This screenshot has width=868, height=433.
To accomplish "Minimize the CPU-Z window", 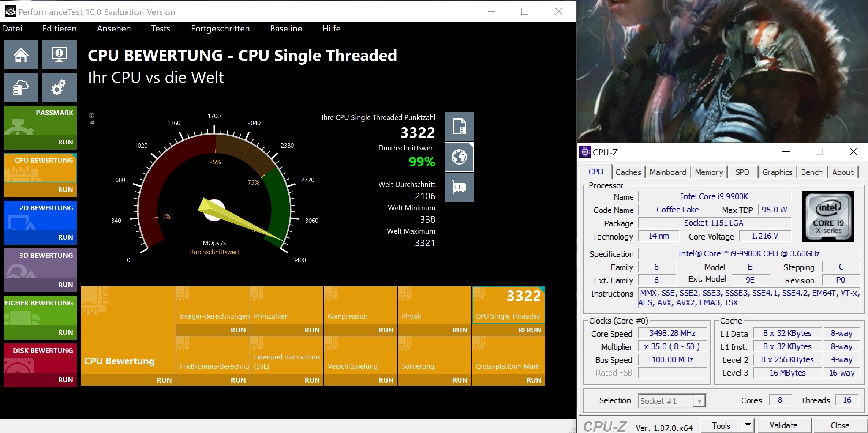I will click(x=786, y=151).
